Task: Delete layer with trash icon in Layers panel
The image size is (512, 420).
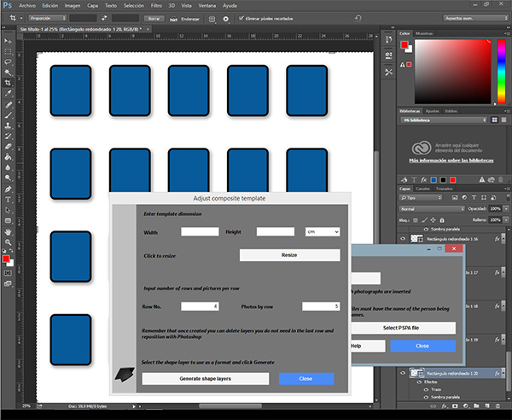Action: [497, 406]
